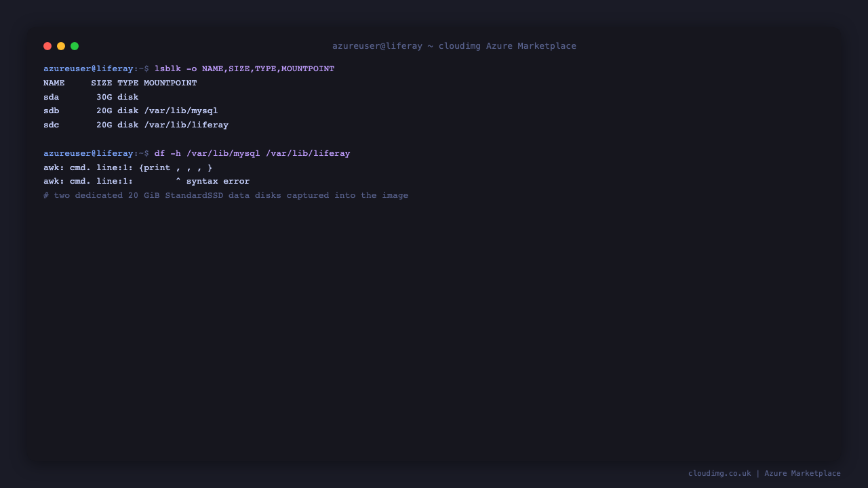Click the lsblk -o NAME,SIZE,TYPE,MOUNTPOINT command
This screenshot has height=488, width=868.
pyautogui.click(x=244, y=69)
